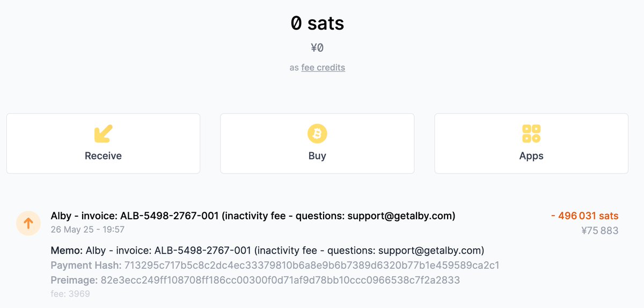Click the 0 sats balance heading
The image size is (644, 308).
(317, 23)
